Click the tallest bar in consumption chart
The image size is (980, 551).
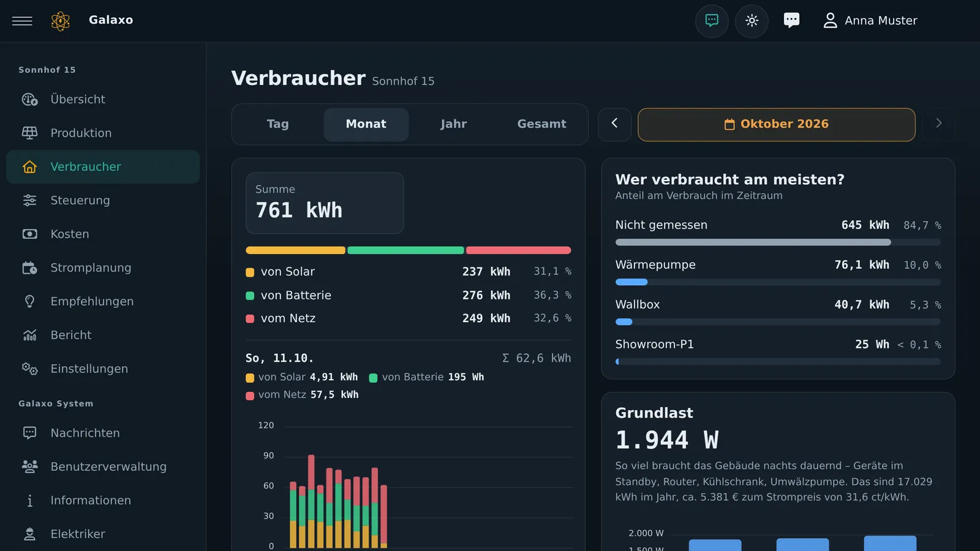tap(311, 501)
